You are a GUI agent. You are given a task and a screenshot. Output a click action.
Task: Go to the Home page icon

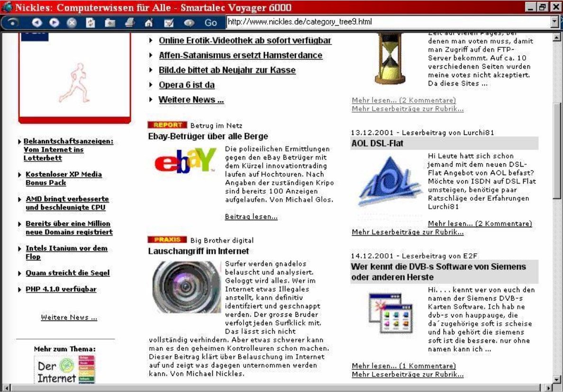coord(149,23)
